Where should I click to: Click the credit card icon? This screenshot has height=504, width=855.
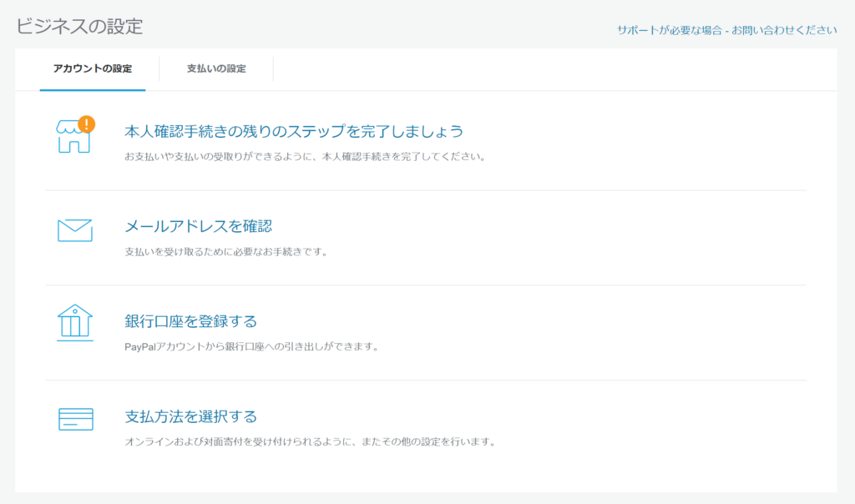pos(75,419)
